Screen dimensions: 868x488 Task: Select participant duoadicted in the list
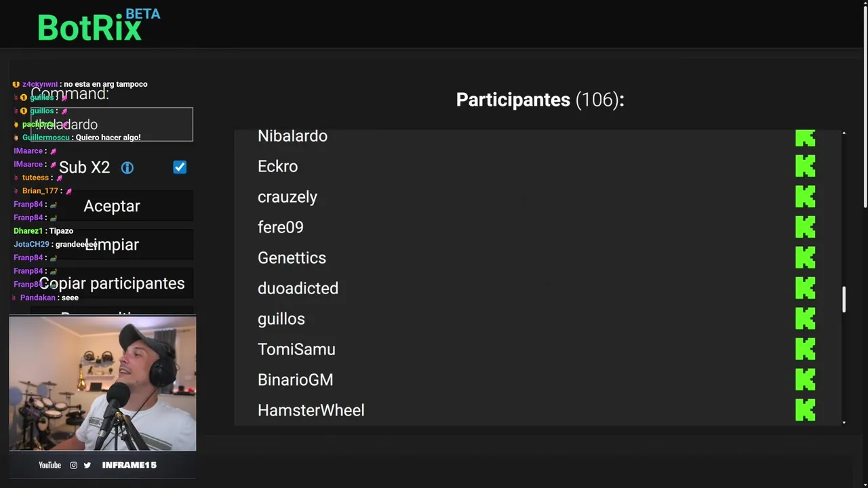[298, 288]
